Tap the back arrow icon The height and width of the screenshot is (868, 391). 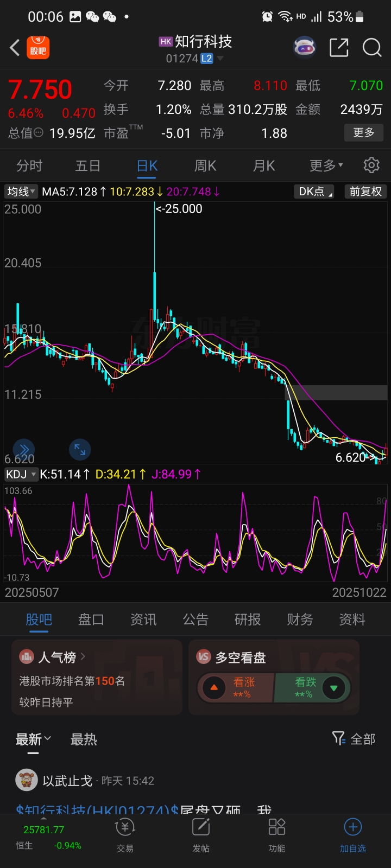15,48
